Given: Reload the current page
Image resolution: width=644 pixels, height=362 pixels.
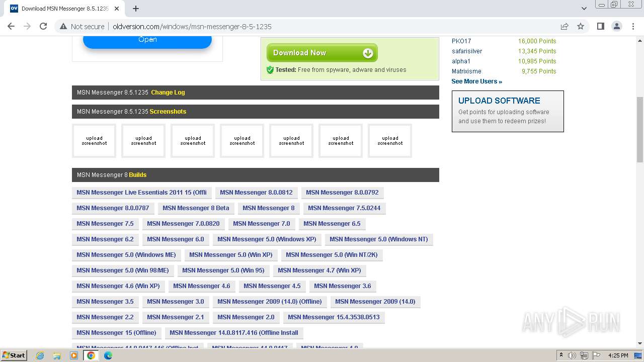Looking at the screenshot, I should (43, 26).
